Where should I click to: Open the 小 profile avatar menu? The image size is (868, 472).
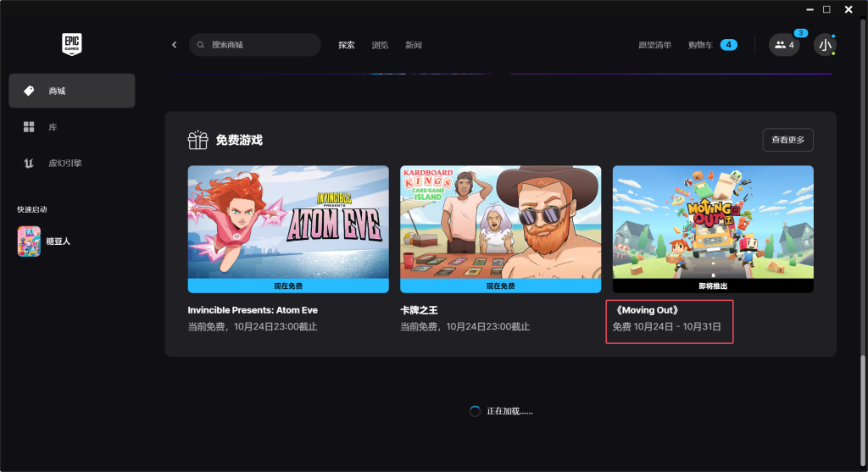825,45
